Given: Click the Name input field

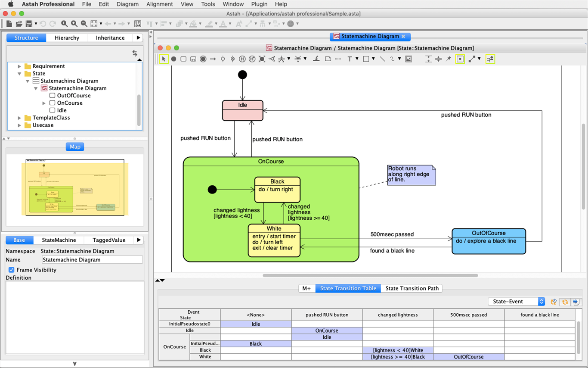Looking at the screenshot, I should [x=92, y=260].
